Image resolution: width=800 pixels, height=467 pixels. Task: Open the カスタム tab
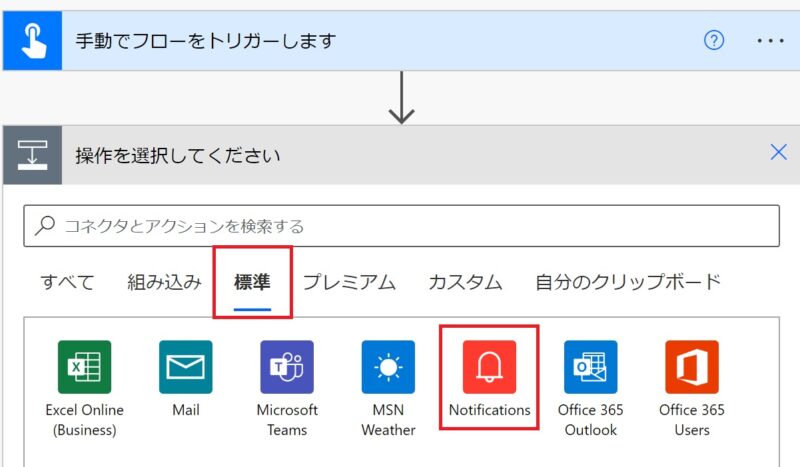coord(465,282)
